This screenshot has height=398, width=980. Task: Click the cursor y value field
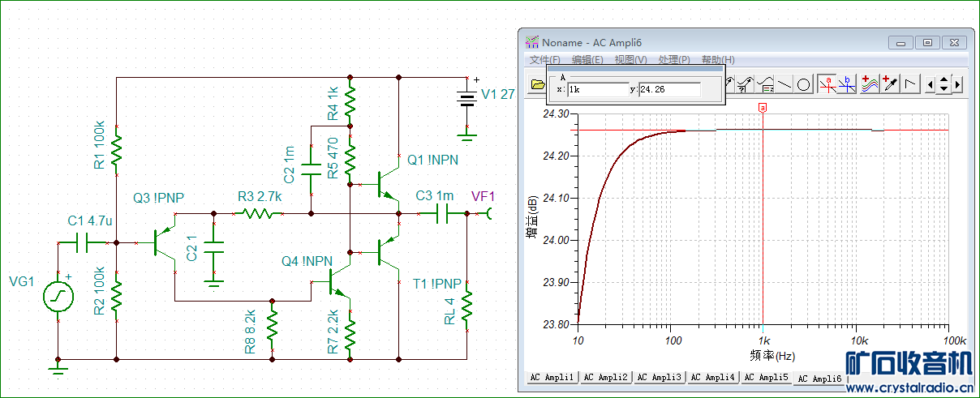(668, 89)
